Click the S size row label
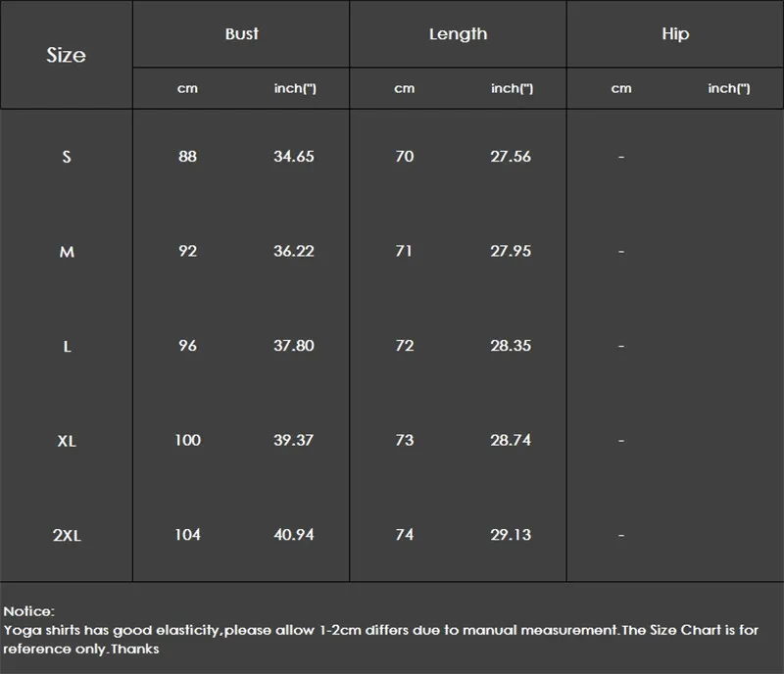 pos(67,157)
